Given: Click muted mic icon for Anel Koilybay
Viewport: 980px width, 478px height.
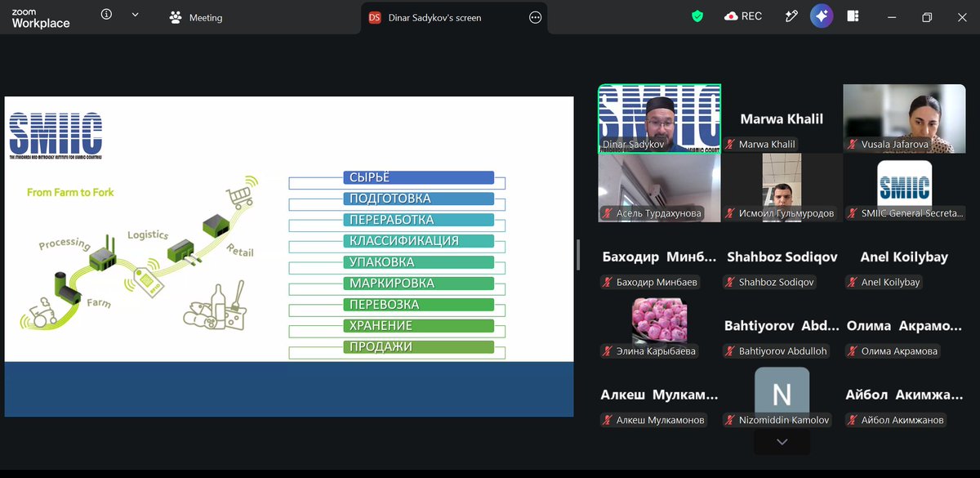Looking at the screenshot, I should pyautogui.click(x=853, y=283).
